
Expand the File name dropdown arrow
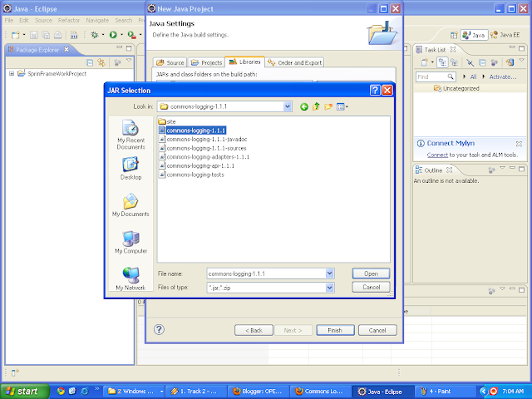click(329, 273)
